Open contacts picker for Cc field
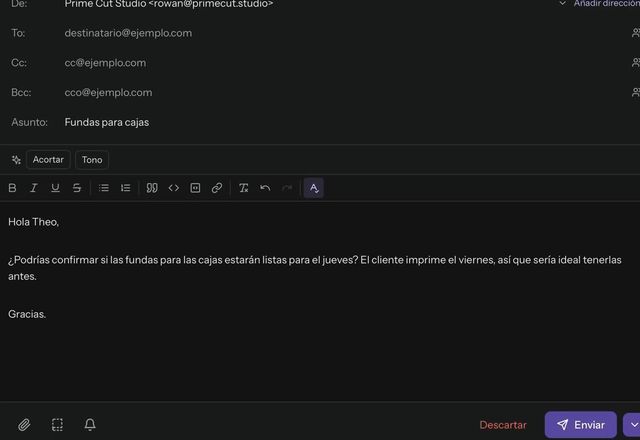 [636, 62]
